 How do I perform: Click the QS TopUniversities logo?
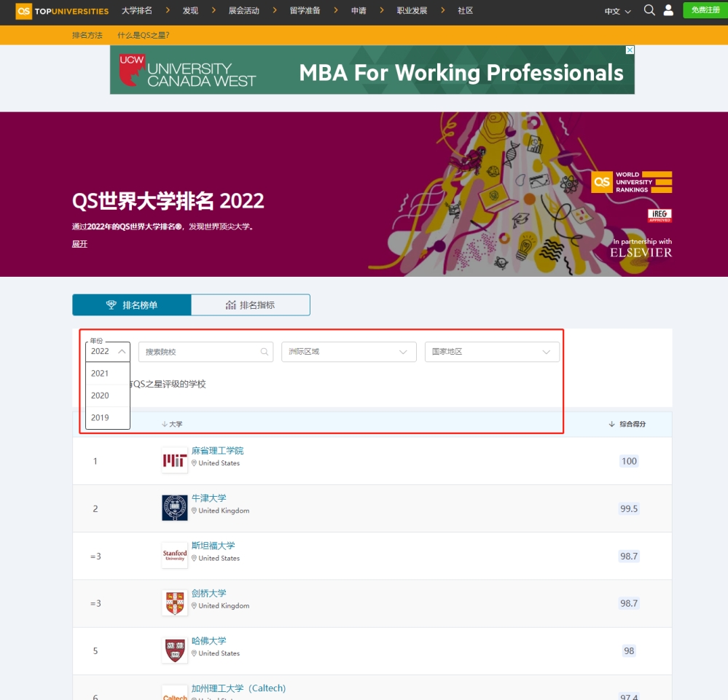click(x=62, y=11)
